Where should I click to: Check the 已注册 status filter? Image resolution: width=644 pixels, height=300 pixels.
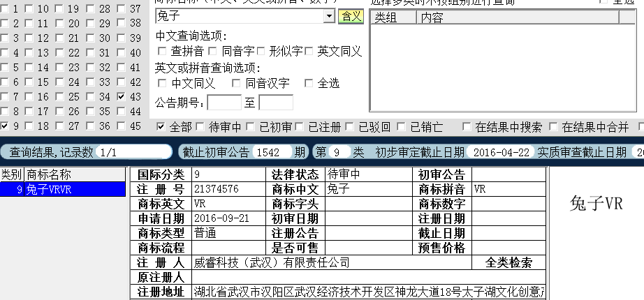pyautogui.click(x=300, y=127)
